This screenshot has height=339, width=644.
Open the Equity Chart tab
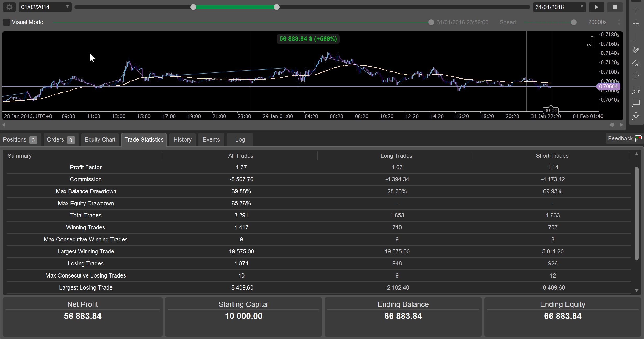pyautogui.click(x=100, y=139)
